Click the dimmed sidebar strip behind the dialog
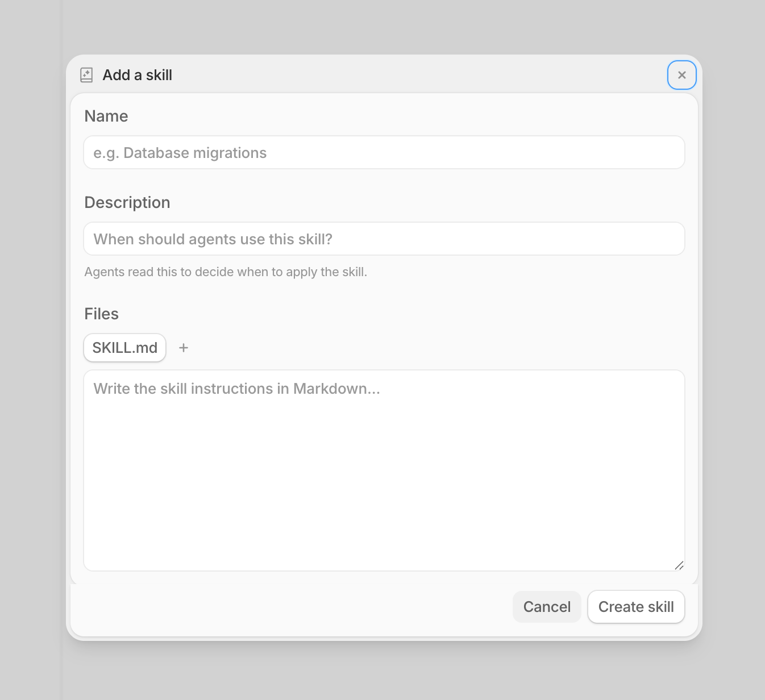This screenshot has width=765, height=700. 31,341
